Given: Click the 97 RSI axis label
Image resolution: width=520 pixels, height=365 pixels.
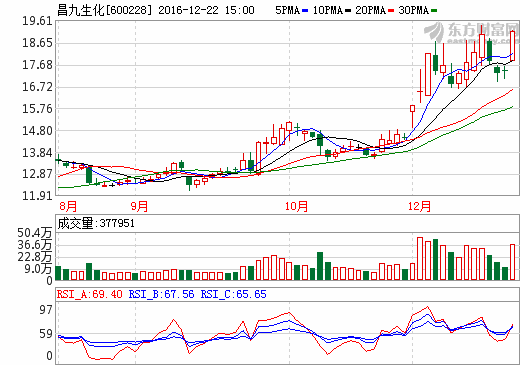Looking at the screenshot, I should (x=46, y=310).
